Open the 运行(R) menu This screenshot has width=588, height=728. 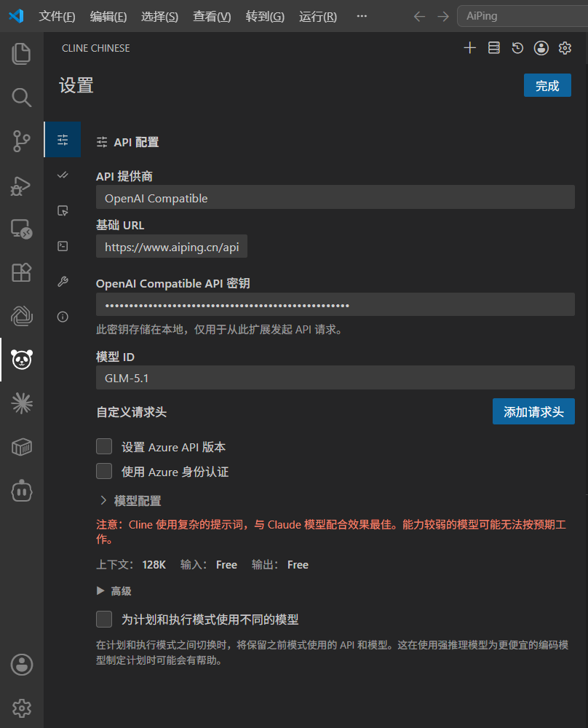(x=318, y=17)
